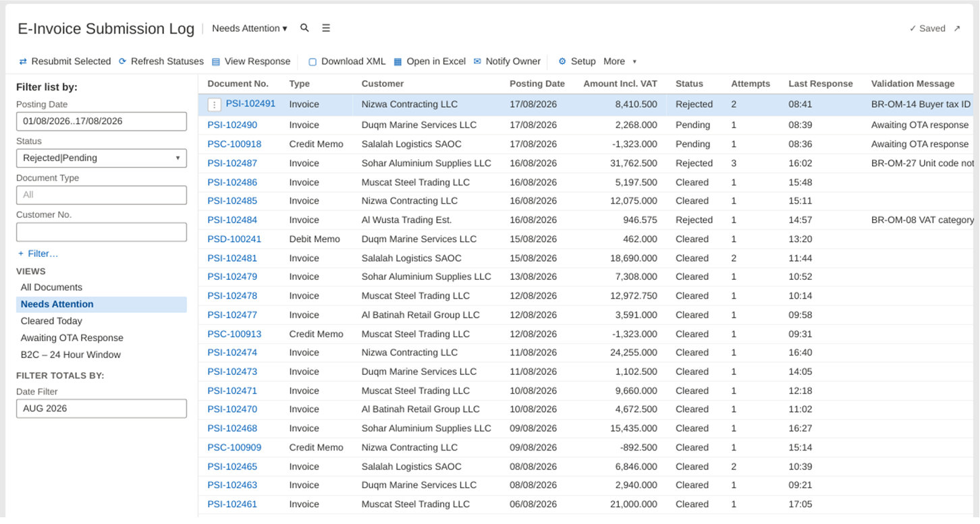Viewport: 980px width, 524px height.
Task: Open the Needs Attention view dropdown
Action: coord(250,28)
